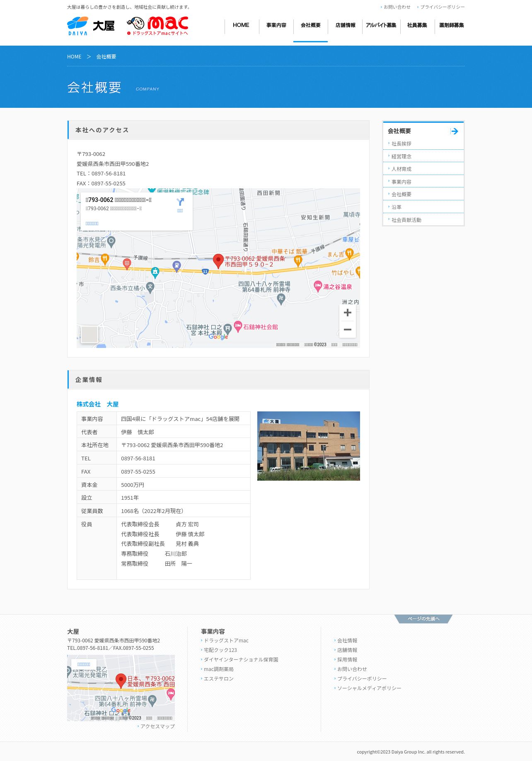The width and height of the screenshot is (532, 761).
Task: Click the directions arrow icon on the map card
Action: (180, 202)
